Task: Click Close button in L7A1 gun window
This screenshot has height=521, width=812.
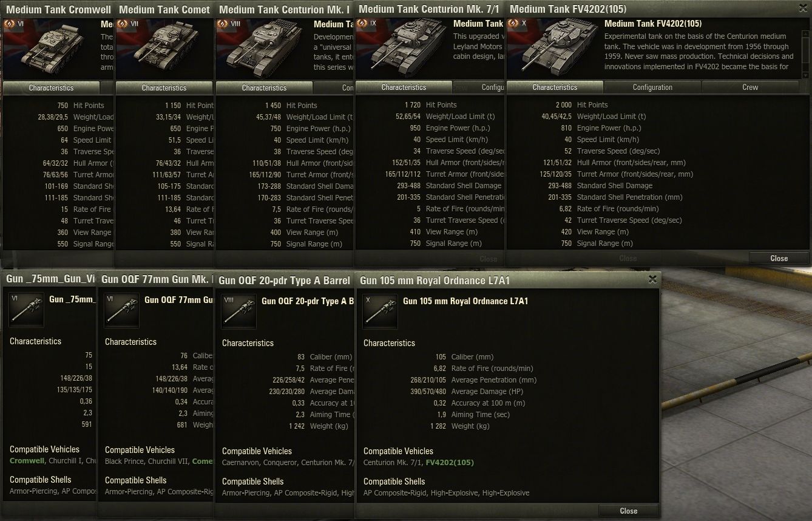Action: coord(628,511)
